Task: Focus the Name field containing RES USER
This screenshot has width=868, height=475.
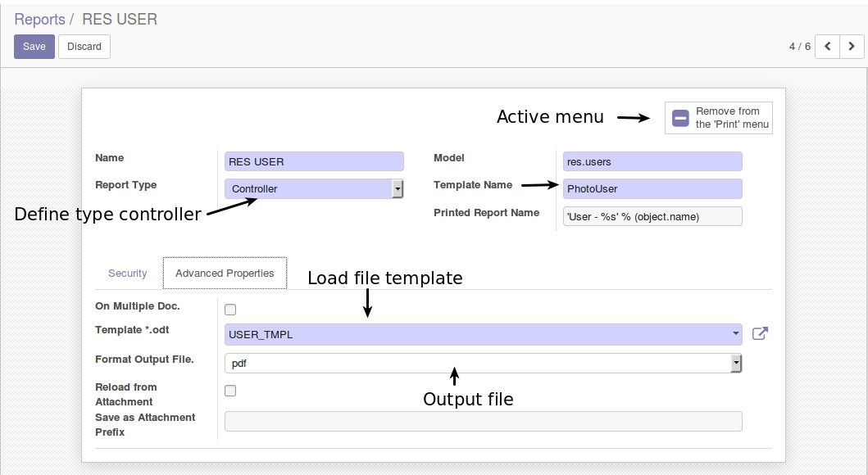Action: pyautogui.click(x=314, y=161)
